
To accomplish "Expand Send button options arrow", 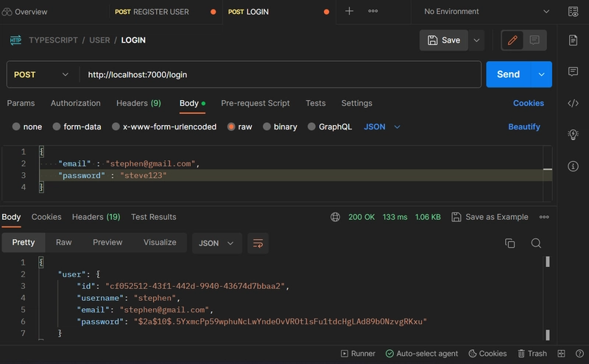I will 542,74.
